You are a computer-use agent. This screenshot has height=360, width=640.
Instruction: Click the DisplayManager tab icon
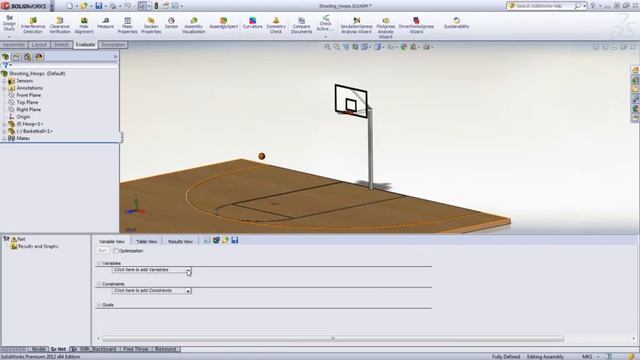(39, 57)
